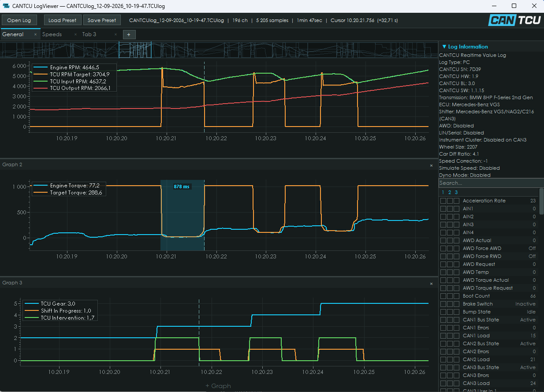Check graph 1 box for Boot Count
The width and height of the screenshot is (544, 392).
(x=443, y=296)
